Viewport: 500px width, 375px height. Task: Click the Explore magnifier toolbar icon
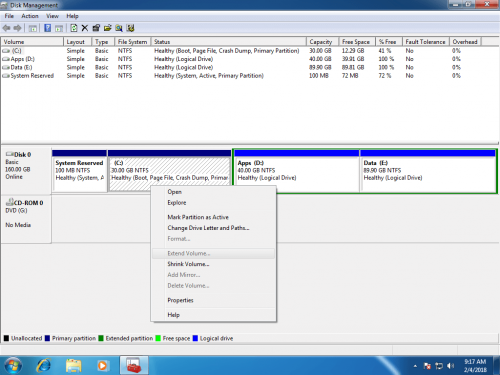119,28
